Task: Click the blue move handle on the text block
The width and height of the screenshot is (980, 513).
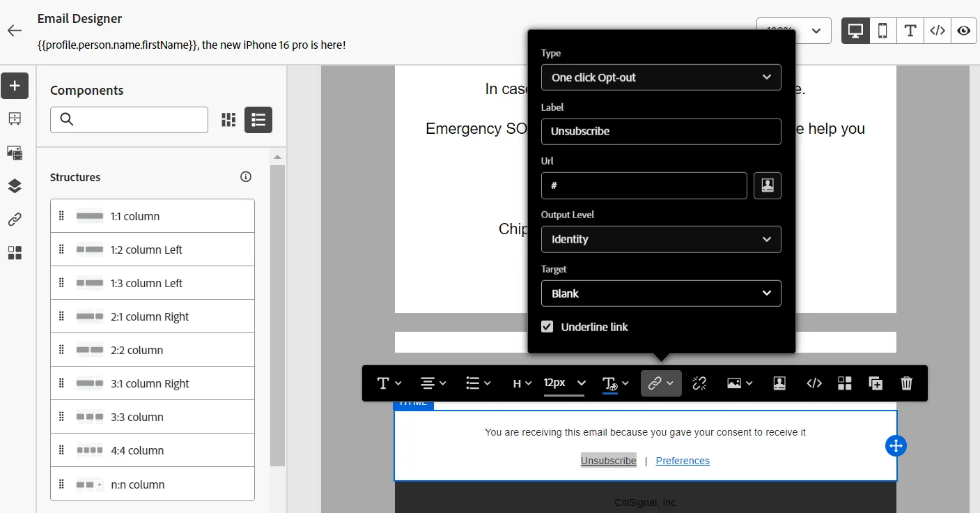Action: coord(896,446)
